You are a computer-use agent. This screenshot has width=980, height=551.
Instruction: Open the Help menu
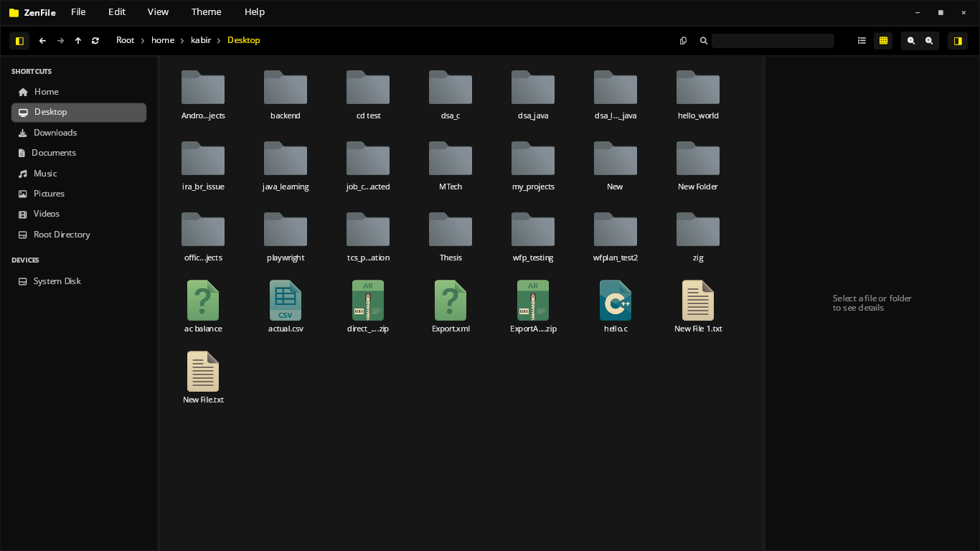pyautogui.click(x=255, y=12)
